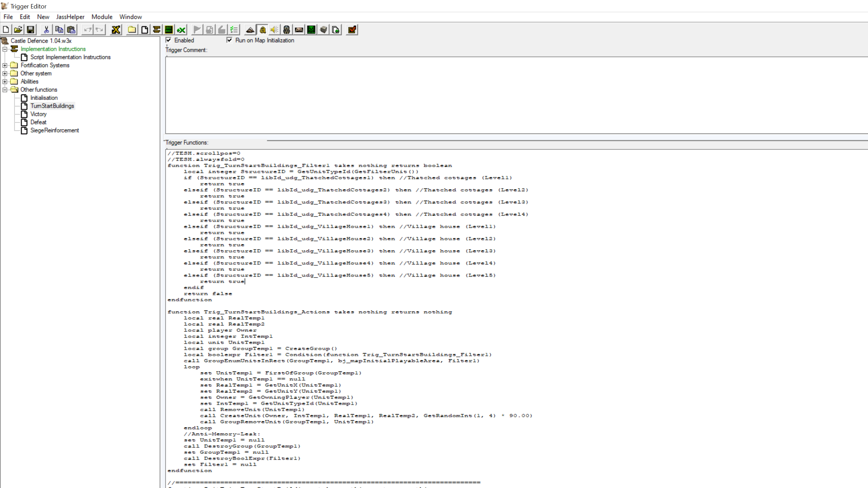Collapse the Other functions folder
Screen dimensions: 868x488
tap(5, 89)
